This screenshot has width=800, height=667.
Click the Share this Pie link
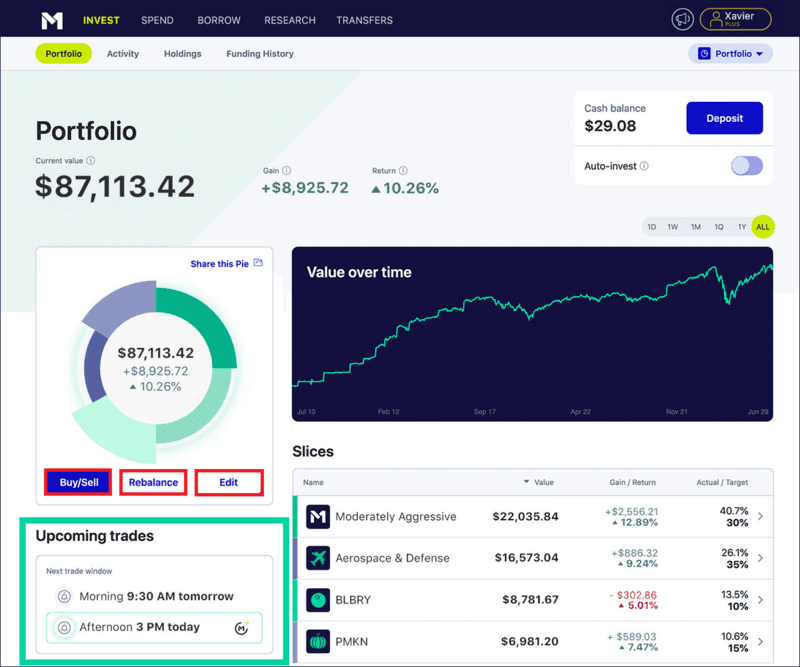click(x=219, y=264)
